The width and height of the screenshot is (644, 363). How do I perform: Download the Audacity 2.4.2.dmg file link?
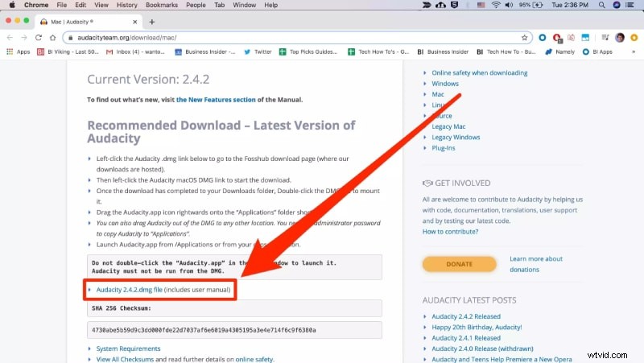tap(130, 290)
